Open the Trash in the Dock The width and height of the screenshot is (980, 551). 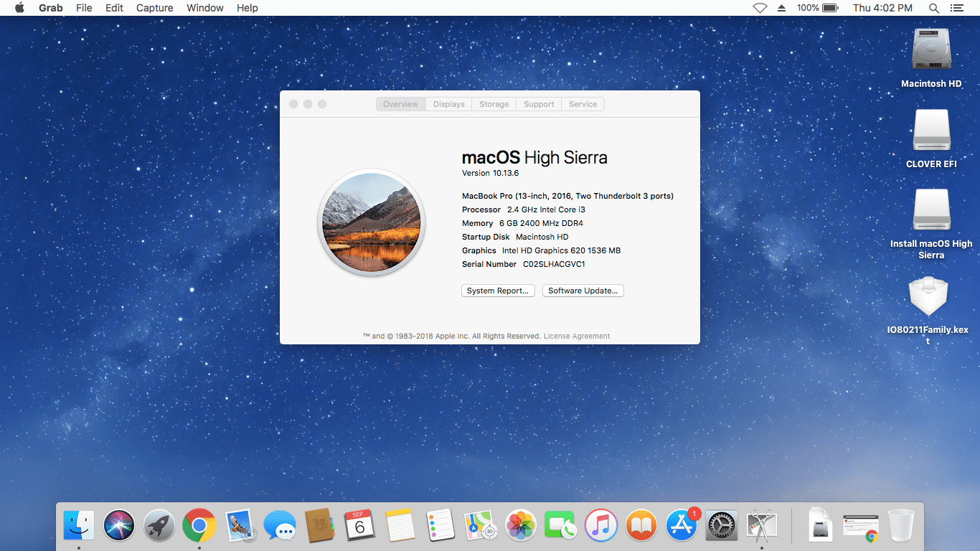click(901, 526)
